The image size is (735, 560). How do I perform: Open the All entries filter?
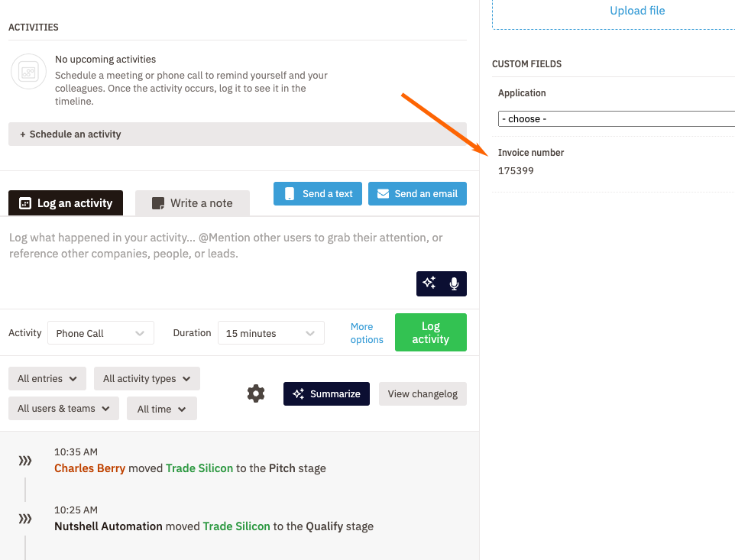(47, 379)
